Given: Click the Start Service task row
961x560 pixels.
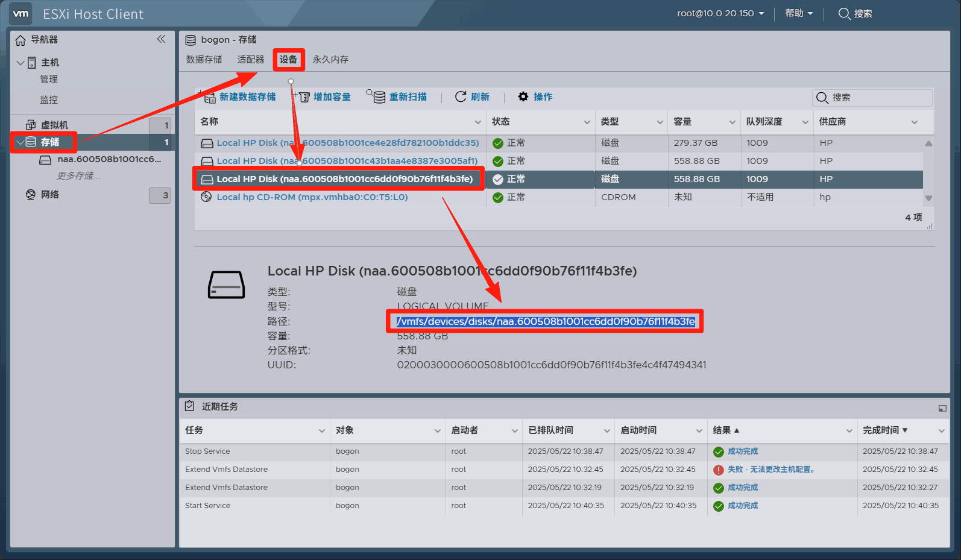Looking at the screenshot, I should pyautogui.click(x=564, y=506).
